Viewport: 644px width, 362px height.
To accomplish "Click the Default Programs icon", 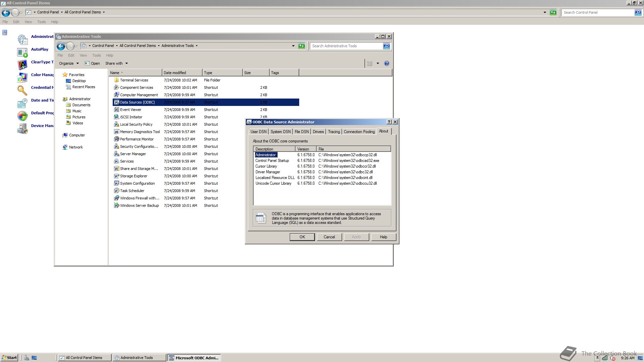I will tap(22, 116).
